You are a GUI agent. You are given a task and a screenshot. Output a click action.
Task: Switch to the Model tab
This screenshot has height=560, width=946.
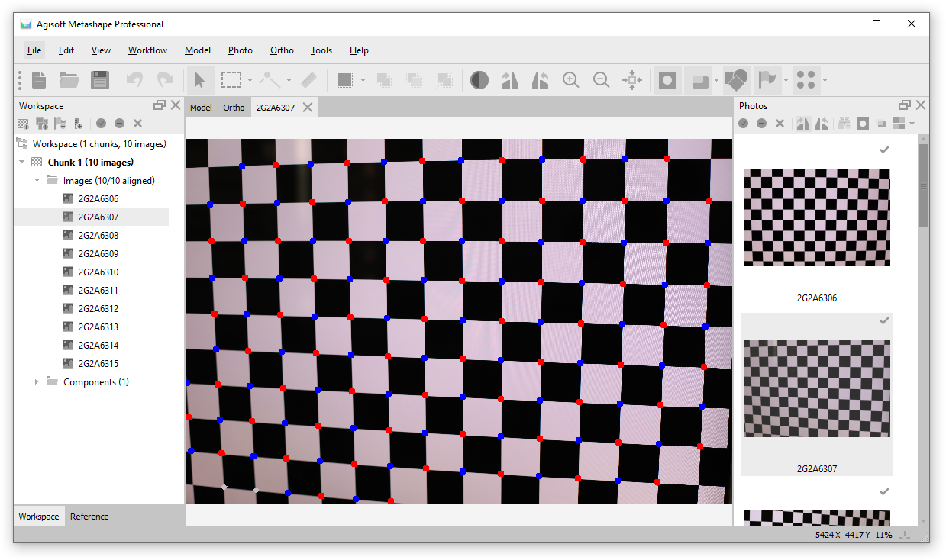(x=201, y=108)
